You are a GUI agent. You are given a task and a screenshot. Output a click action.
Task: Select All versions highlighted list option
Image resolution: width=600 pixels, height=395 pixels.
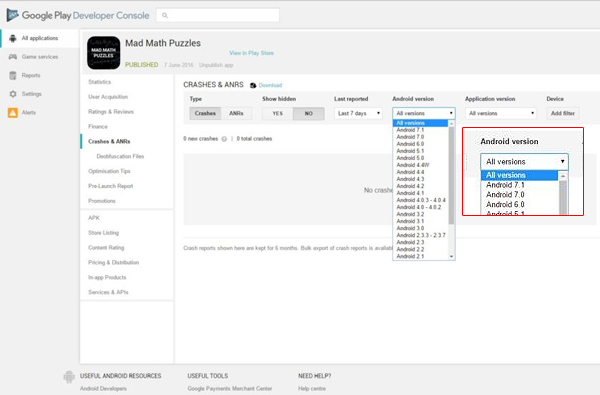tap(420, 123)
